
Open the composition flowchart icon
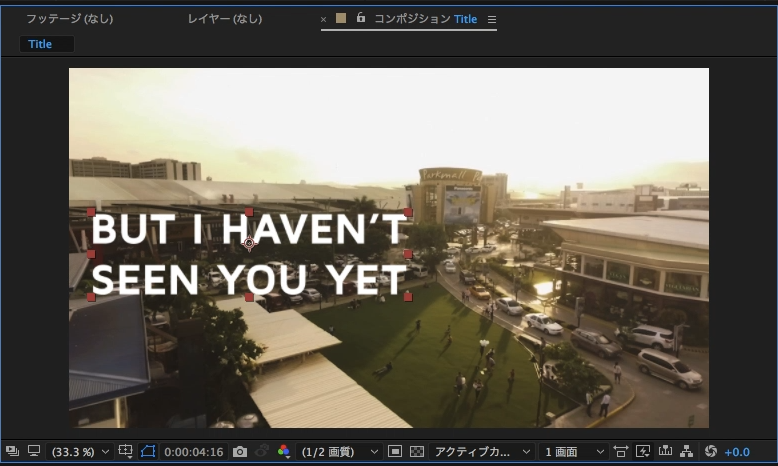point(686,451)
